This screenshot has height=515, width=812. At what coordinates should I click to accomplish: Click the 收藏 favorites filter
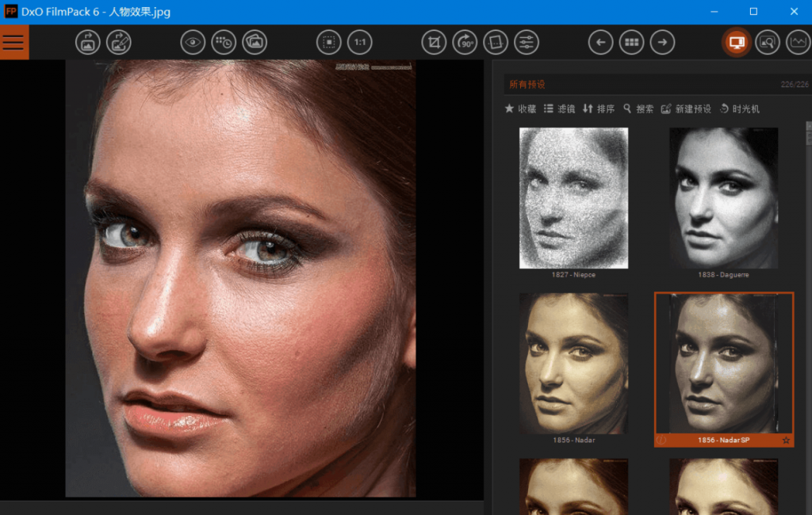click(x=520, y=109)
